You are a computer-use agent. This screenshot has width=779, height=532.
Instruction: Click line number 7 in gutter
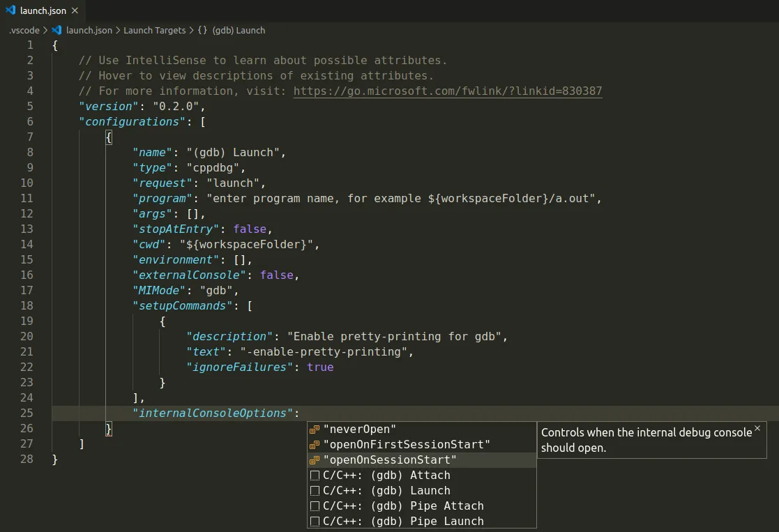click(30, 137)
